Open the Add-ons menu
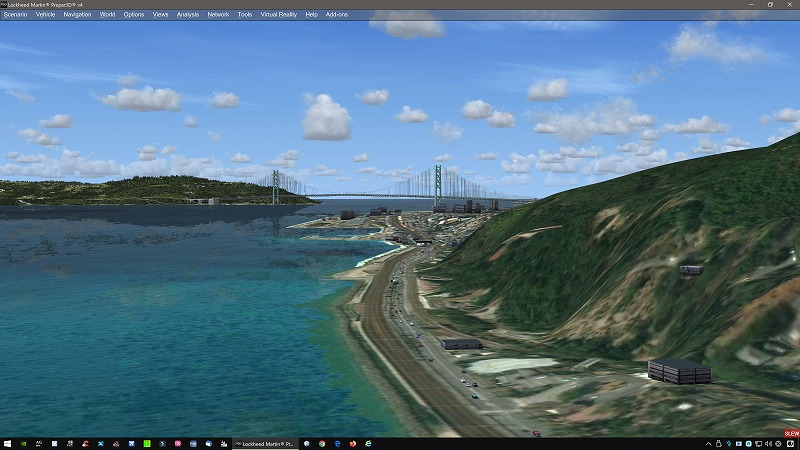This screenshot has width=800, height=450. tap(337, 15)
